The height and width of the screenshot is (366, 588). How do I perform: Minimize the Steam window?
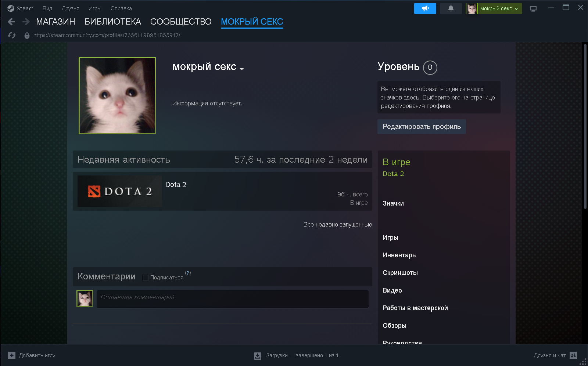coord(551,8)
